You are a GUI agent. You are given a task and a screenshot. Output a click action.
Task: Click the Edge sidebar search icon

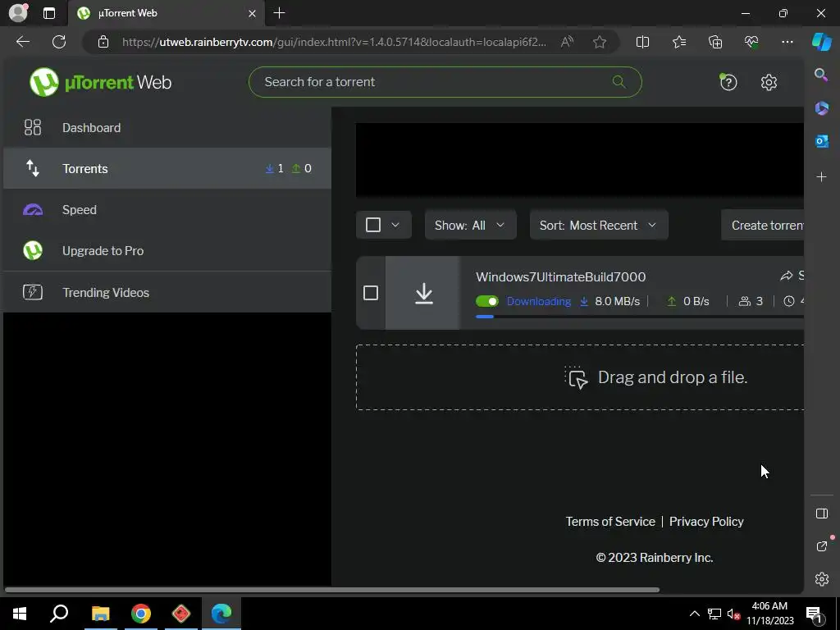[x=821, y=75]
